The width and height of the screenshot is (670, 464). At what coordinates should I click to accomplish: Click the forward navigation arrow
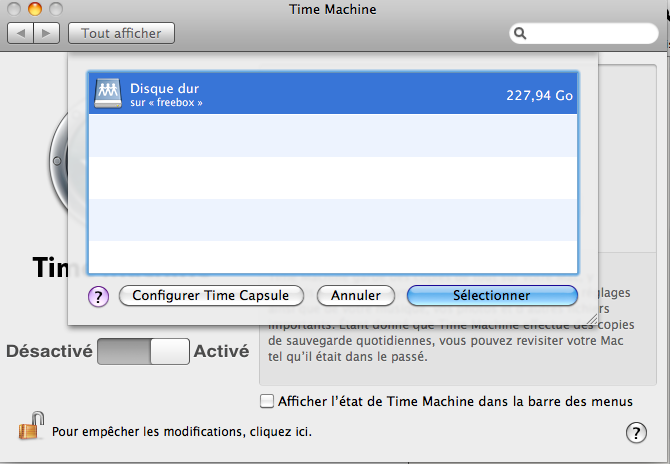click(x=47, y=33)
